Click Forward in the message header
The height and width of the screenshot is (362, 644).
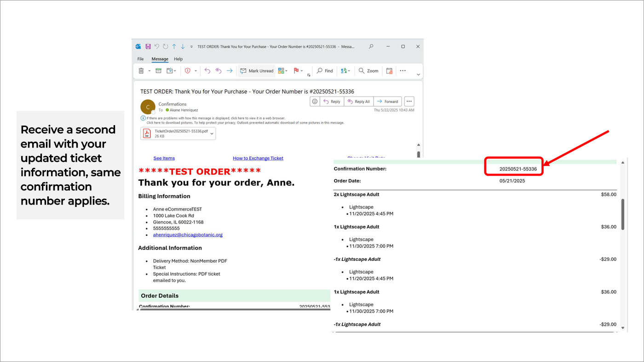point(387,102)
